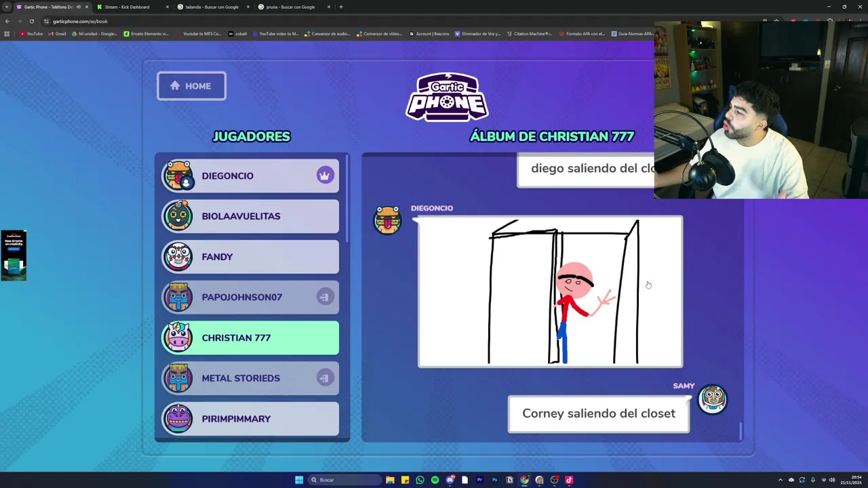
Task: Click the exit icon on PAPOJOHNSON07 row
Action: [325, 297]
